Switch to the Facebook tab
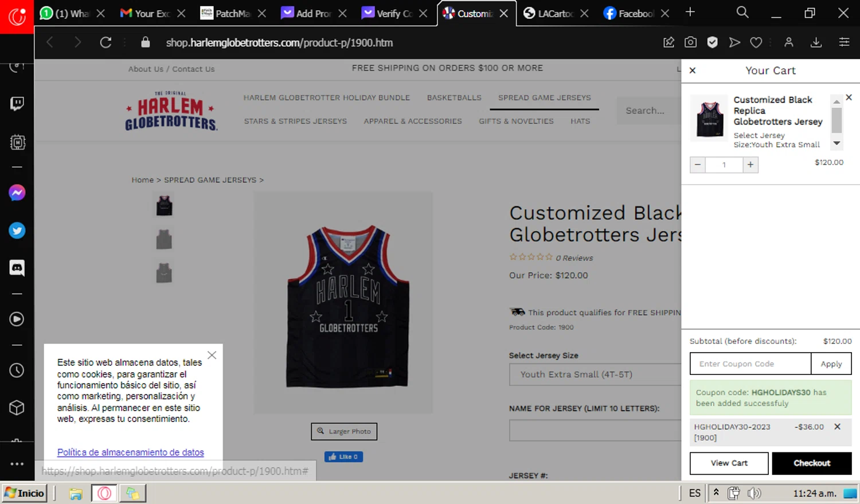860x504 pixels. (636, 13)
